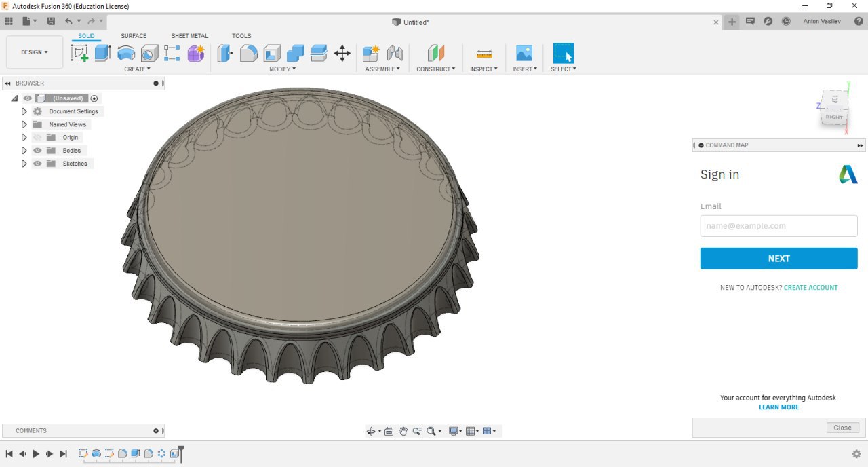Open the Measure tool
The width and height of the screenshot is (868, 467).
[484, 53]
